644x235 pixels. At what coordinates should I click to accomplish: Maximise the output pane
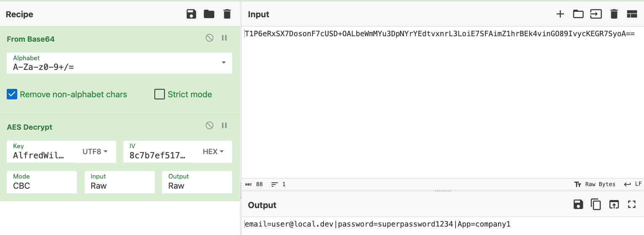[631, 205]
